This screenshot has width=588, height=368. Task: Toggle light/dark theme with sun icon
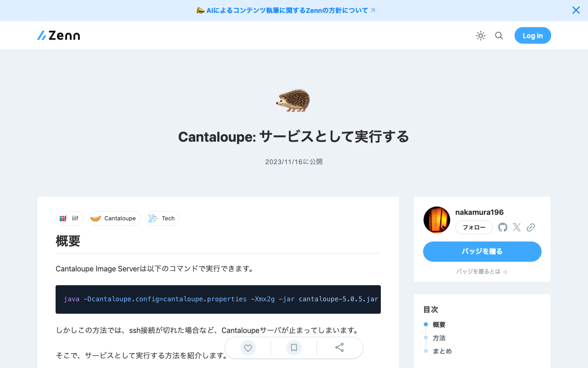[x=481, y=35]
